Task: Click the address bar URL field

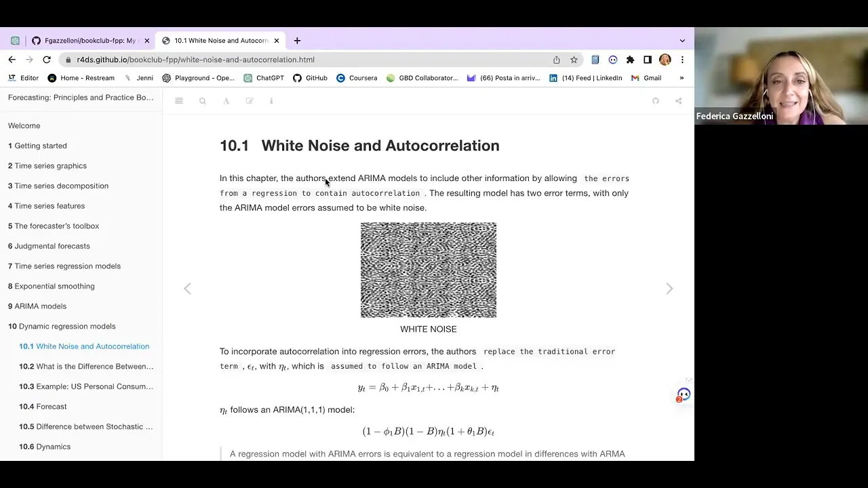Action: coord(305,60)
